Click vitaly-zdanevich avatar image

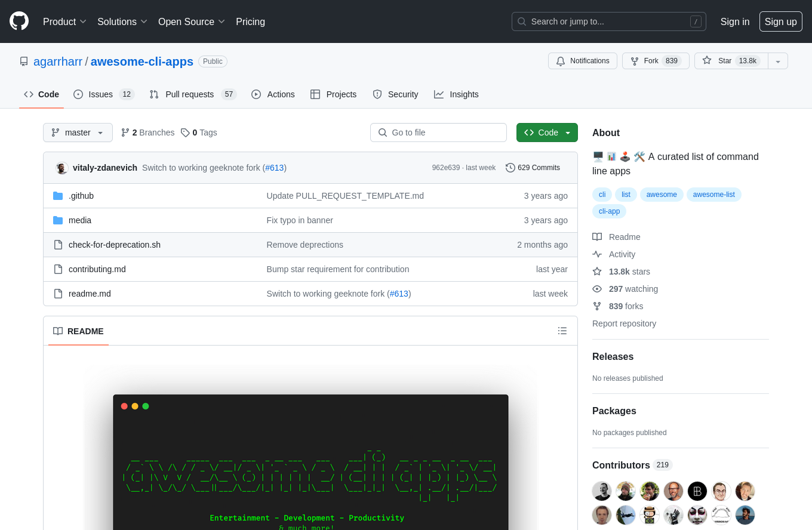62,168
